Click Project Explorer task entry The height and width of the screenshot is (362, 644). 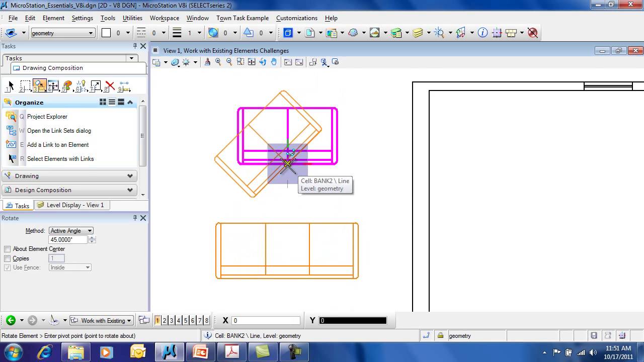pos(47,116)
